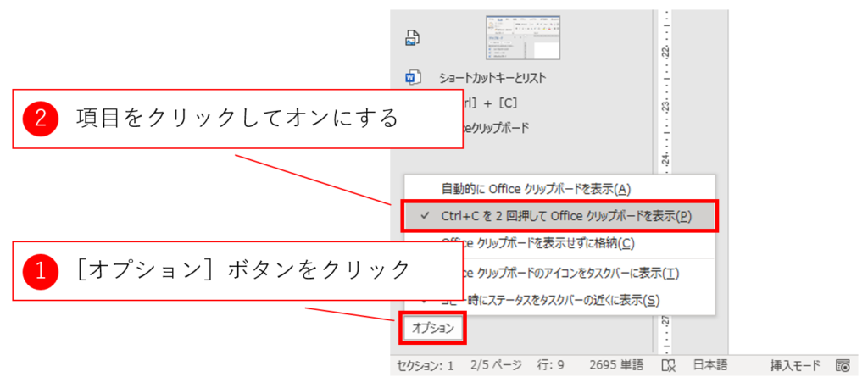The width and height of the screenshot is (868, 388).
Task: Click the picture clipboard item icon
Action: [x=413, y=38]
